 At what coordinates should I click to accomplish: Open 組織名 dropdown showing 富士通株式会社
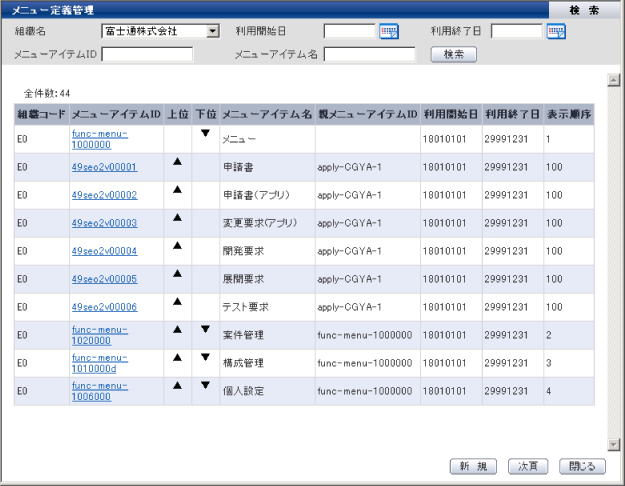point(161,31)
